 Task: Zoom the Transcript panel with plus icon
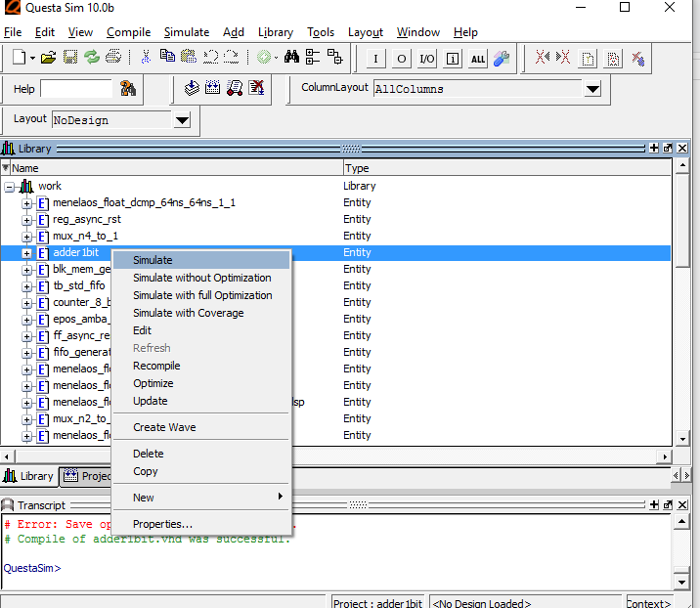pos(654,504)
